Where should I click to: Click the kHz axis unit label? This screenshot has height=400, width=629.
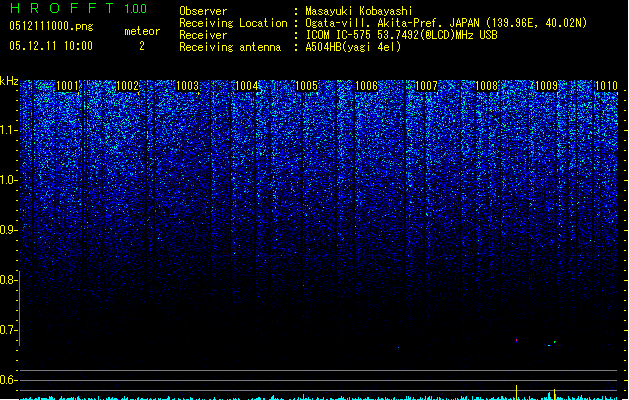click(x=9, y=81)
